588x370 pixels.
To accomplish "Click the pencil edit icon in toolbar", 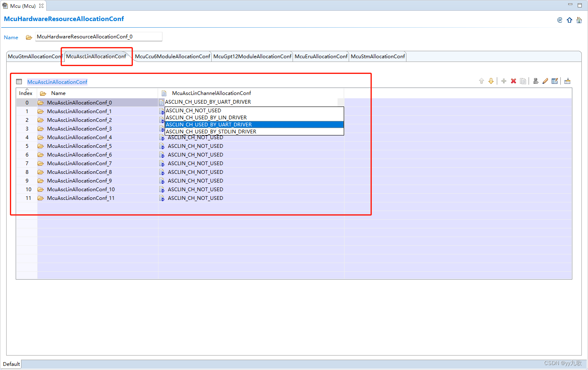I will [x=545, y=81].
